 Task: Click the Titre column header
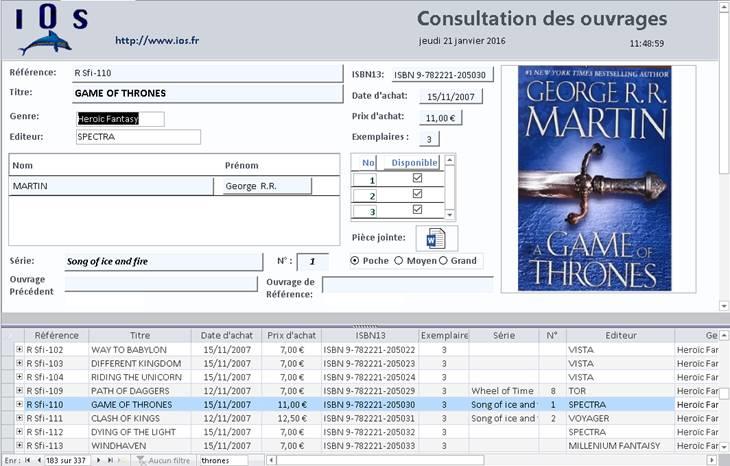pos(140,335)
